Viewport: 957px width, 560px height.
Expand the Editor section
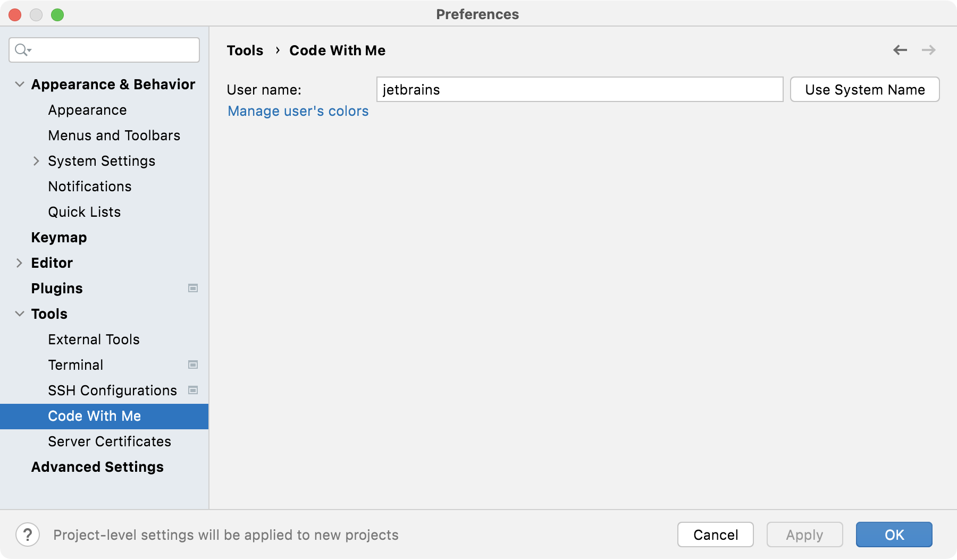coord(19,262)
